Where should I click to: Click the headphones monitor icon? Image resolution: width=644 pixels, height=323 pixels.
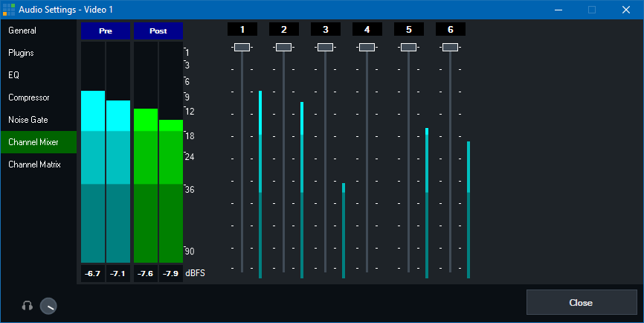pyautogui.click(x=28, y=305)
